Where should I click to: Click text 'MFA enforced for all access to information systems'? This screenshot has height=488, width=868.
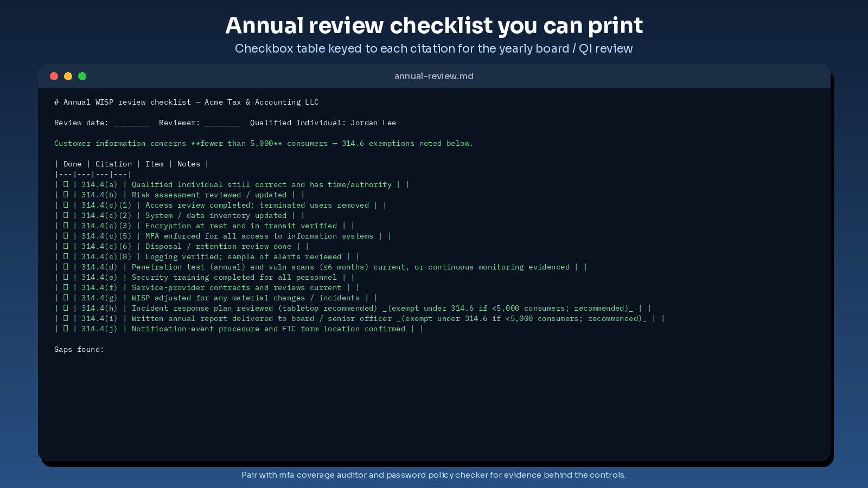point(259,236)
